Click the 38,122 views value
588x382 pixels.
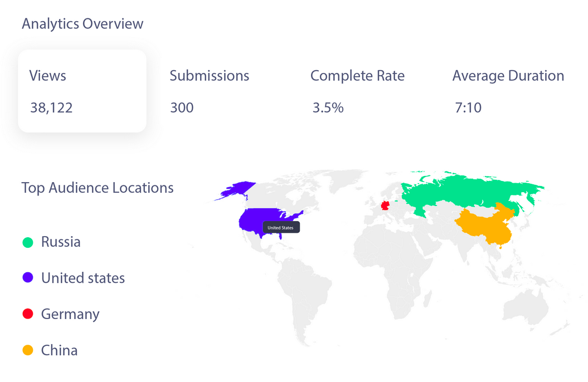[51, 107]
